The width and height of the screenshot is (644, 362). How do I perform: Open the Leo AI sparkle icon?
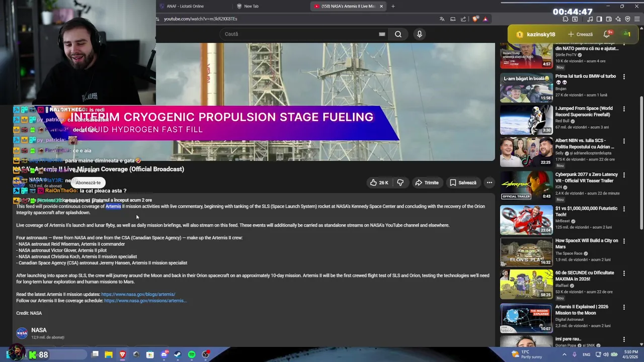click(x=618, y=19)
